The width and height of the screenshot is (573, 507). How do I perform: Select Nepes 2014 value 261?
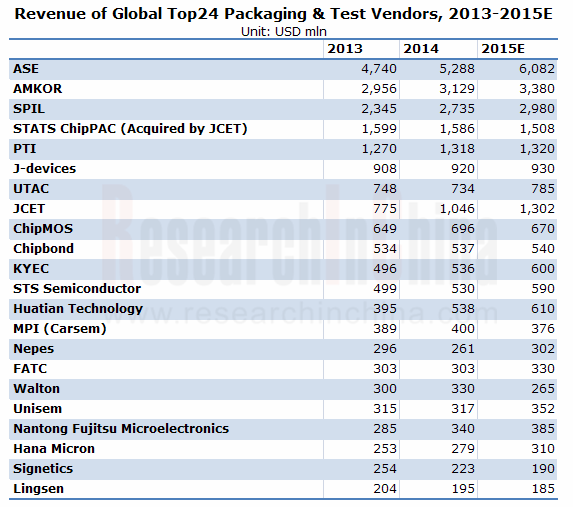(463, 349)
